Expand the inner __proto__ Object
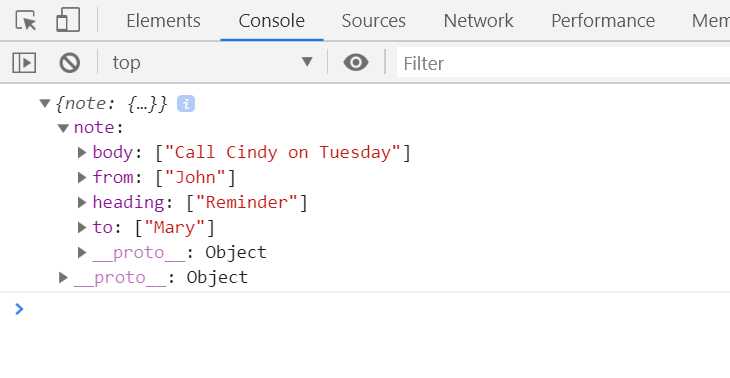The height and width of the screenshot is (378, 730). [82, 252]
